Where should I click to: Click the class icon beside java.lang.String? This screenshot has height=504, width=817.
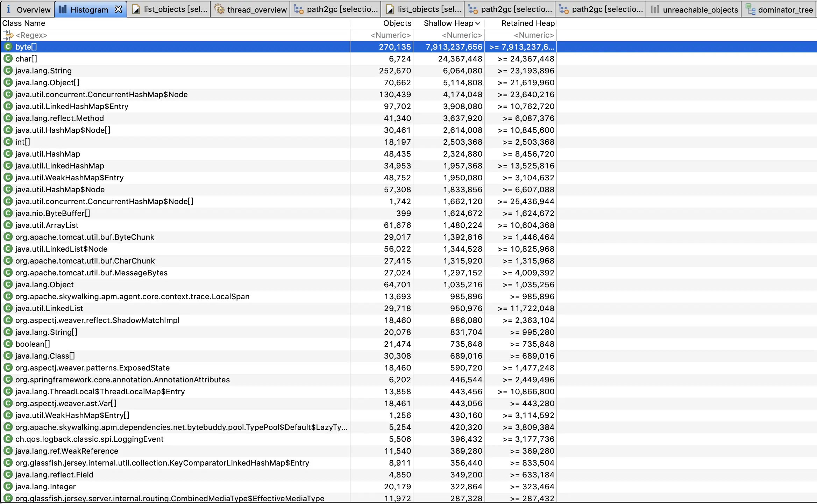point(8,71)
